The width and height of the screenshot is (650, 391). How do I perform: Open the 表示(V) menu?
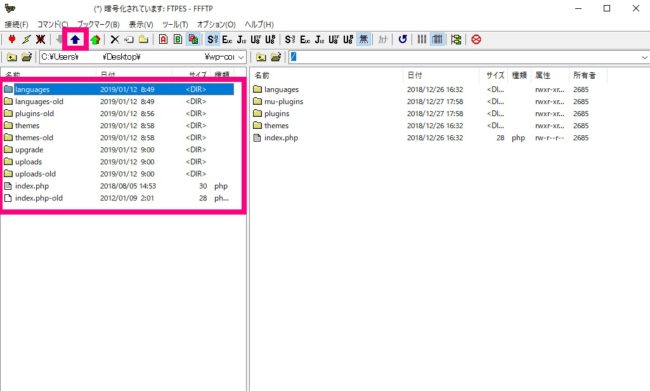pos(141,24)
